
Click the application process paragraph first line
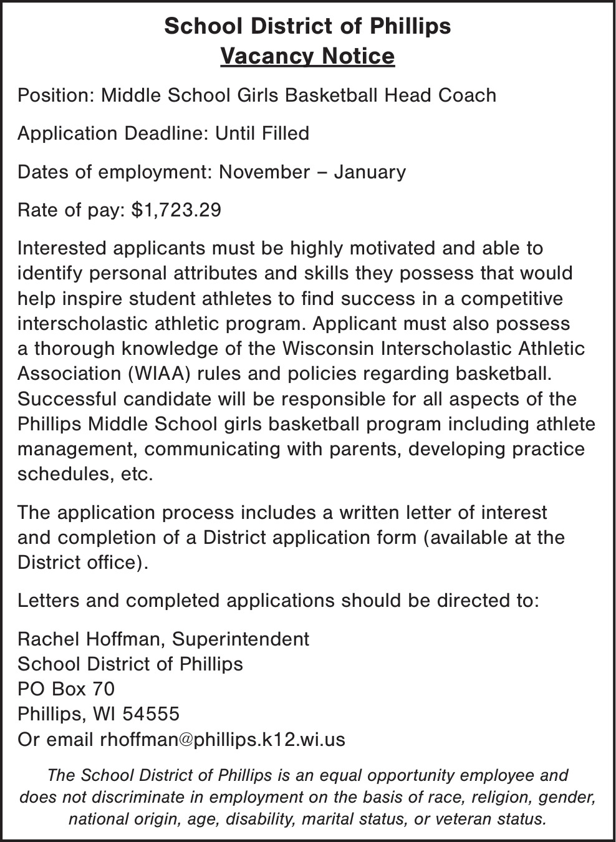pos(282,513)
